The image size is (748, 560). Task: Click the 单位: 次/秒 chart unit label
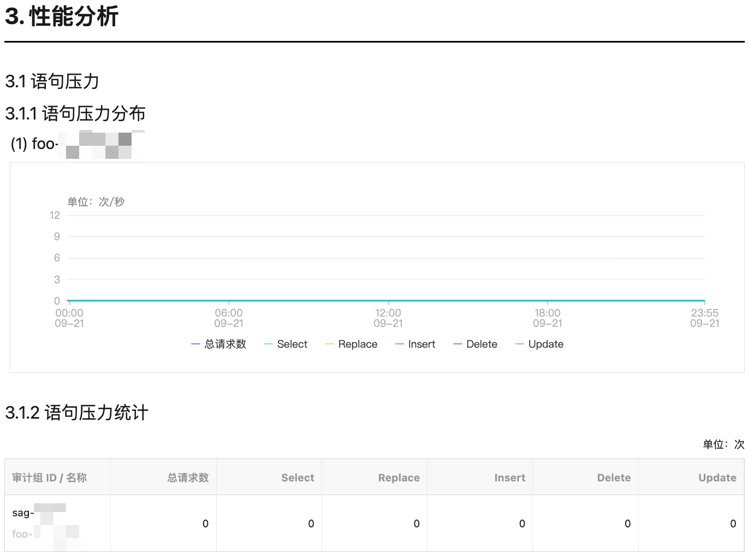tap(96, 202)
